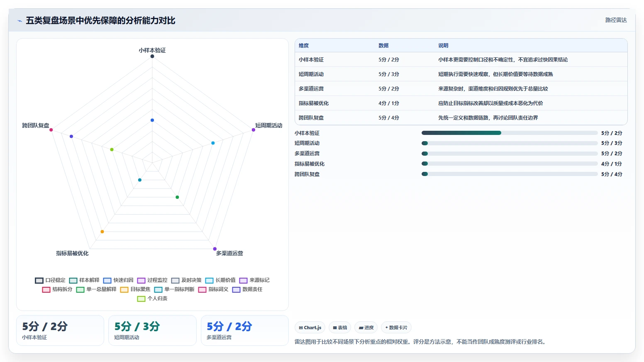
Task: Hide the 长期价值 dataset via legend
Action: 220,280
